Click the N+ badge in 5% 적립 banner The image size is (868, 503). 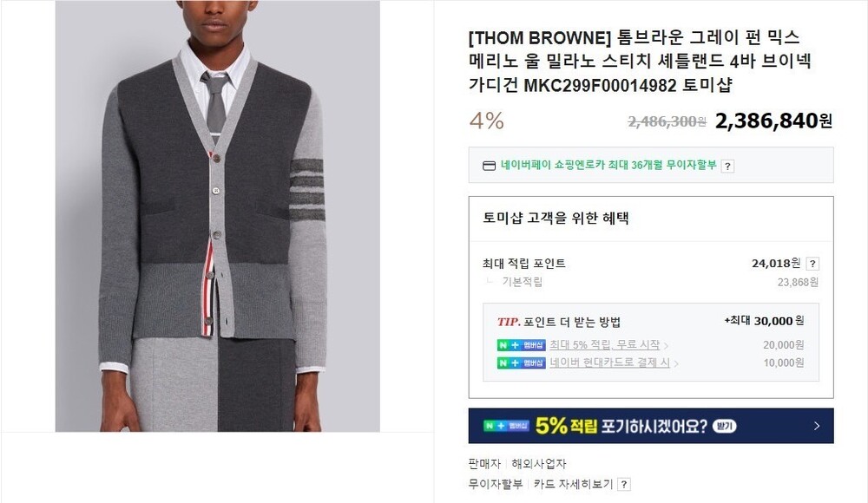(506, 426)
